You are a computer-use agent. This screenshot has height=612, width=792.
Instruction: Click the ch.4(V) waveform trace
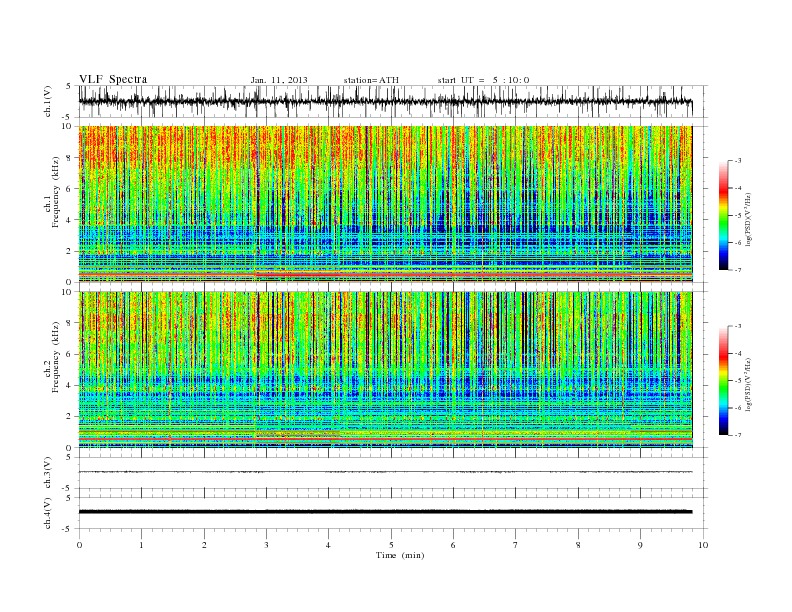(386, 512)
